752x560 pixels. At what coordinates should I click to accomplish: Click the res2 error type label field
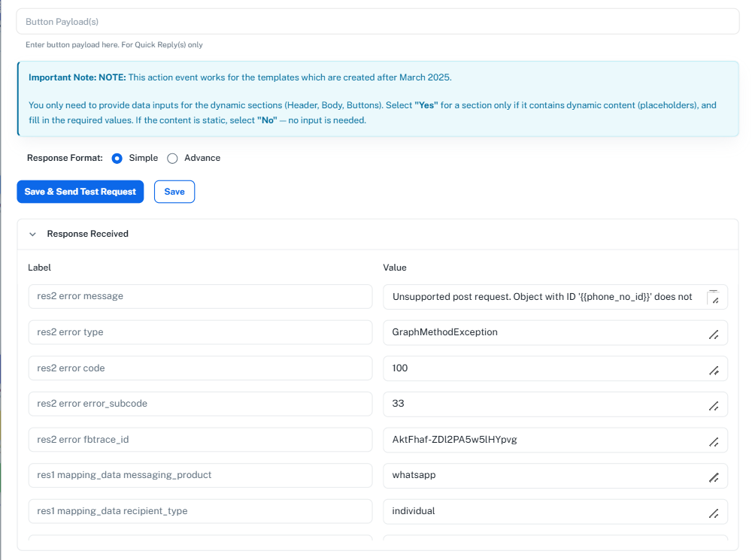click(x=200, y=332)
